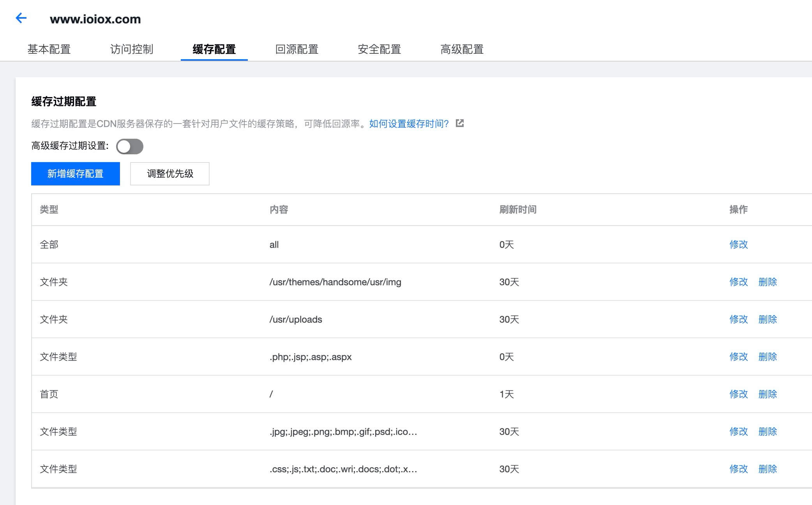Click 修改 for /usr/uploads folder rule
This screenshot has height=505, width=812.
click(x=738, y=319)
